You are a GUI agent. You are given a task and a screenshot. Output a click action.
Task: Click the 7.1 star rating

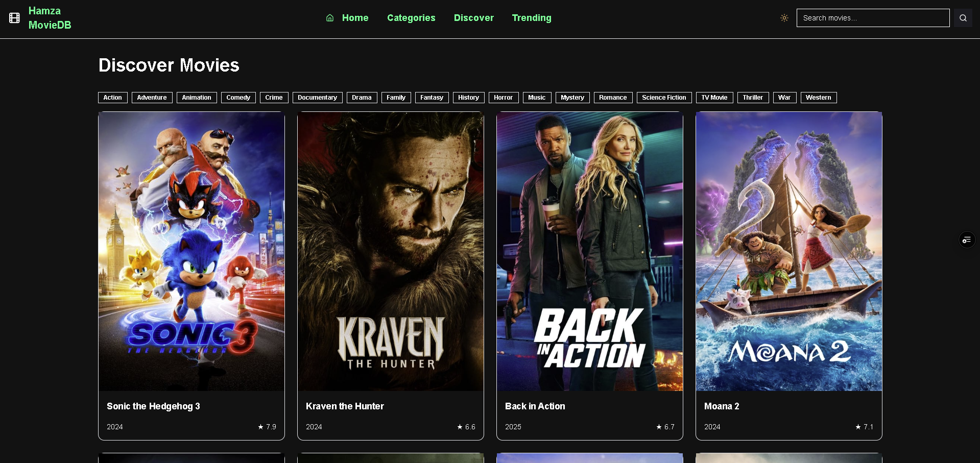[865, 427]
